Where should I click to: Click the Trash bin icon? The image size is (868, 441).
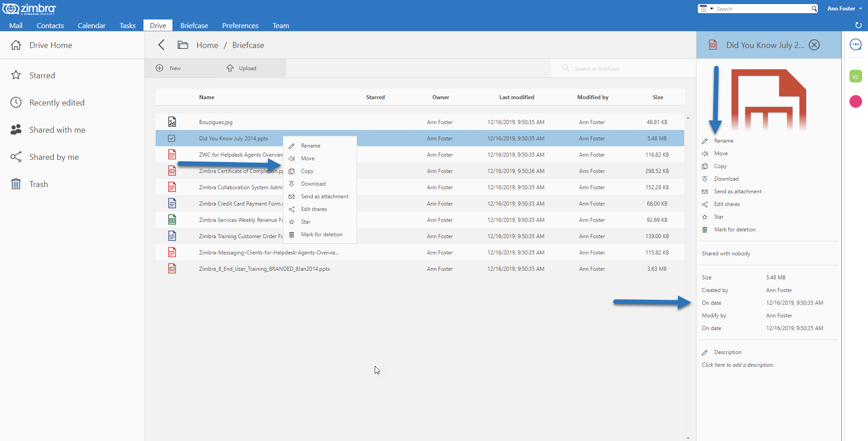coord(16,184)
